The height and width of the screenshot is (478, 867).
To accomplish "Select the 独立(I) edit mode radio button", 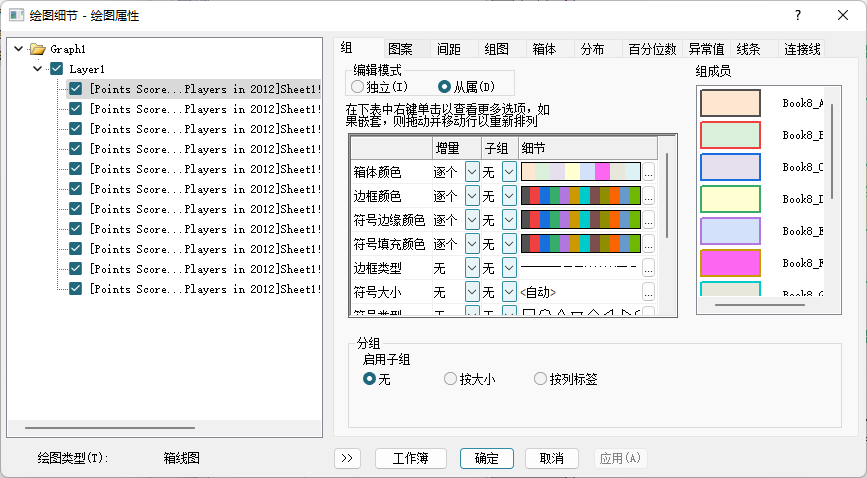I will [x=358, y=87].
